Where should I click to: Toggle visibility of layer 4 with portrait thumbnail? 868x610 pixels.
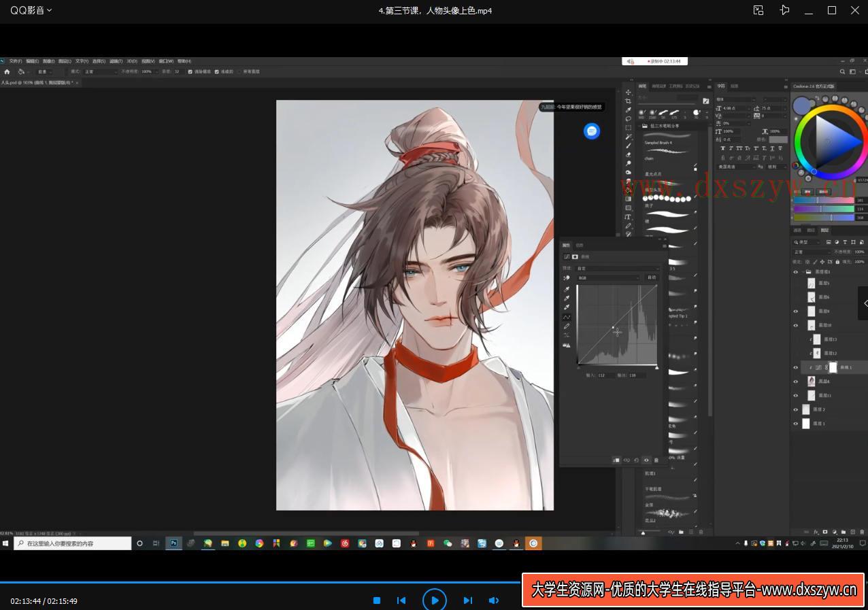coord(796,382)
